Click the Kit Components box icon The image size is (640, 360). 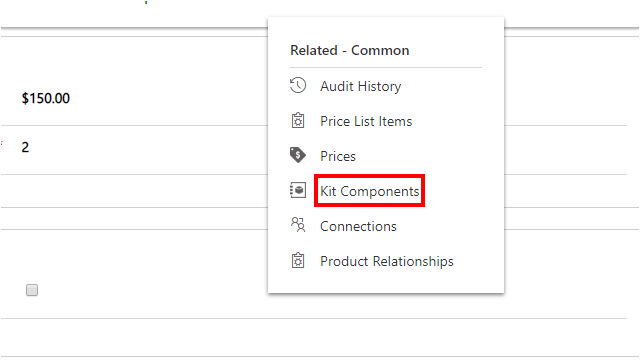pyautogui.click(x=298, y=190)
